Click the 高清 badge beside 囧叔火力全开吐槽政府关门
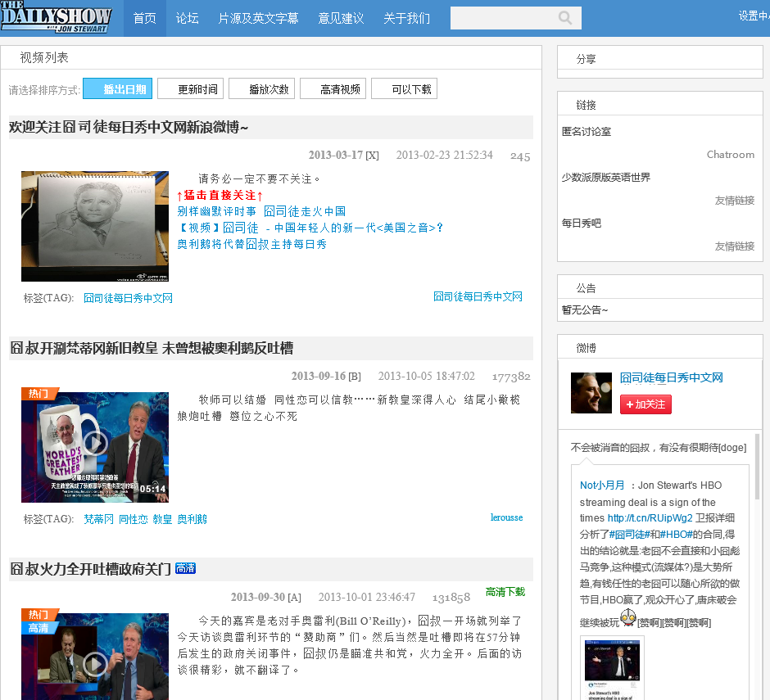The height and width of the screenshot is (700, 770). click(x=186, y=568)
